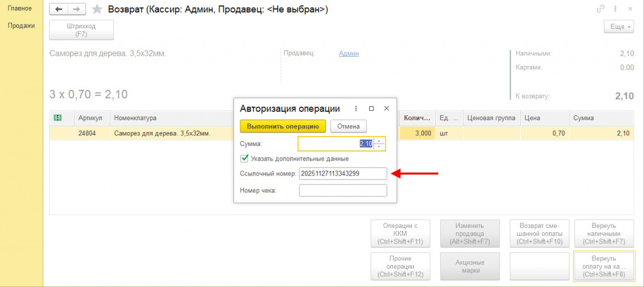
Task: Open the Главное section
Action: coord(19,8)
